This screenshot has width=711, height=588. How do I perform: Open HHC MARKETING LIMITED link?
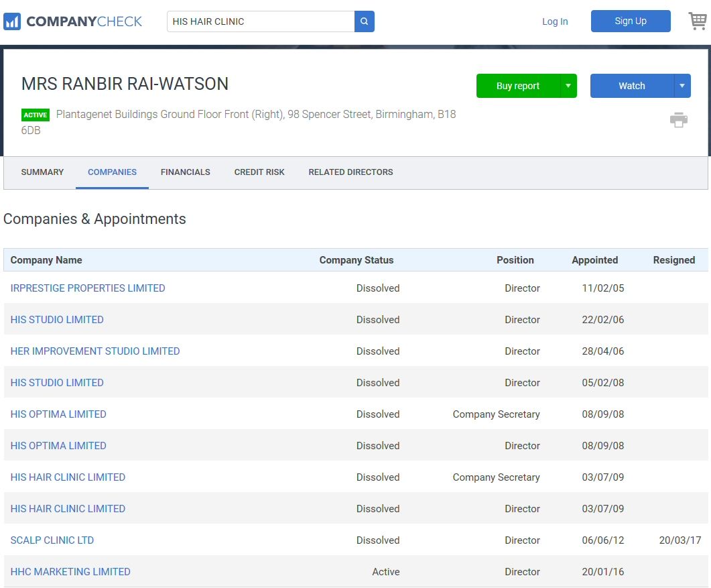pyautogui.click(x=70, y=572)
